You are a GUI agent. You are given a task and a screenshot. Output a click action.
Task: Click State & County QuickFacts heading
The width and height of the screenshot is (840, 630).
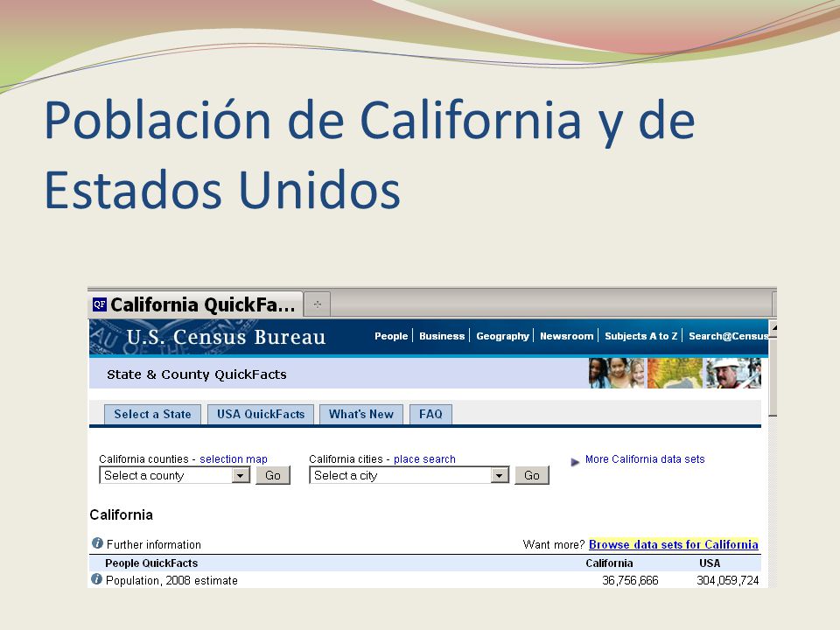tap(197, 374)
